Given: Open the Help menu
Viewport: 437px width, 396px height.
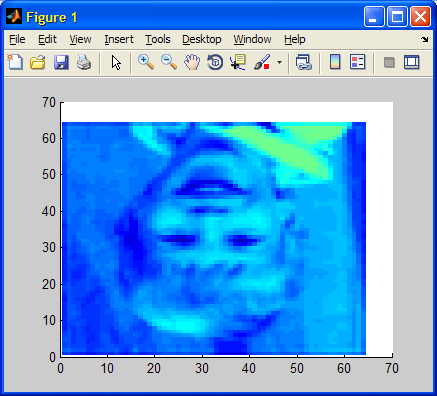Looking at the screenshot, I should [x=295, y=39].
